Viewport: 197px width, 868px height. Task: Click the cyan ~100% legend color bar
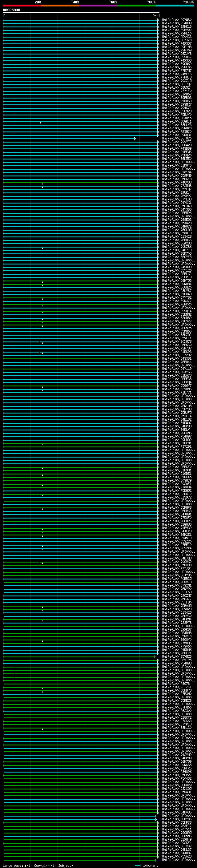tap(175, 6)
